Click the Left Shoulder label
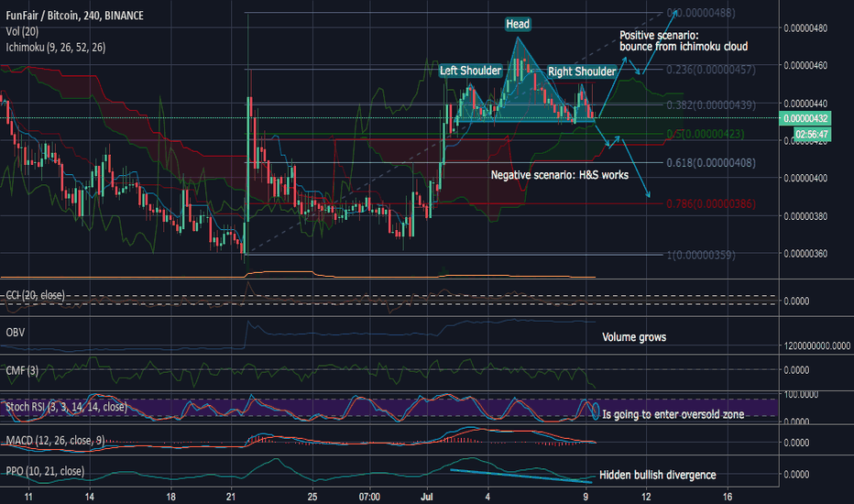 471,71
